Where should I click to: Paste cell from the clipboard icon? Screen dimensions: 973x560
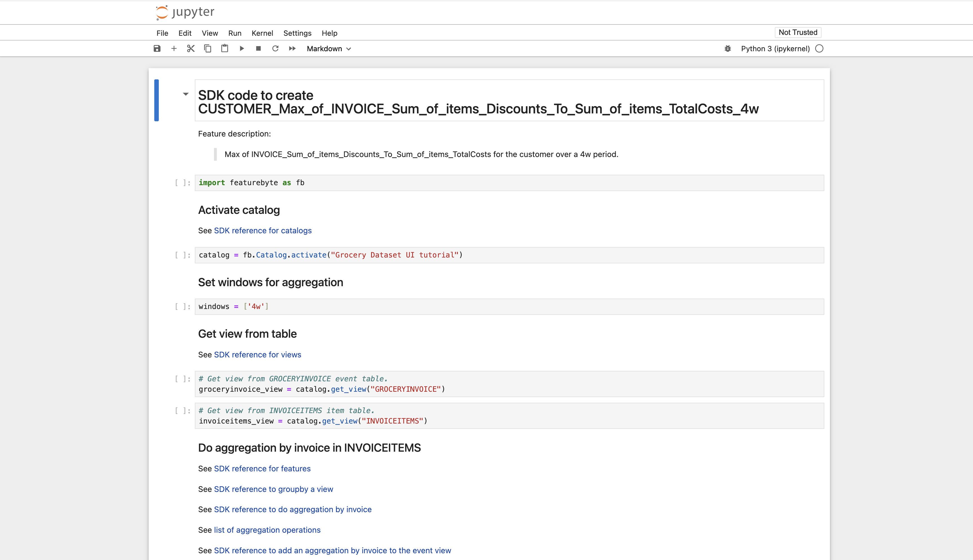click(x=225, y=48)
